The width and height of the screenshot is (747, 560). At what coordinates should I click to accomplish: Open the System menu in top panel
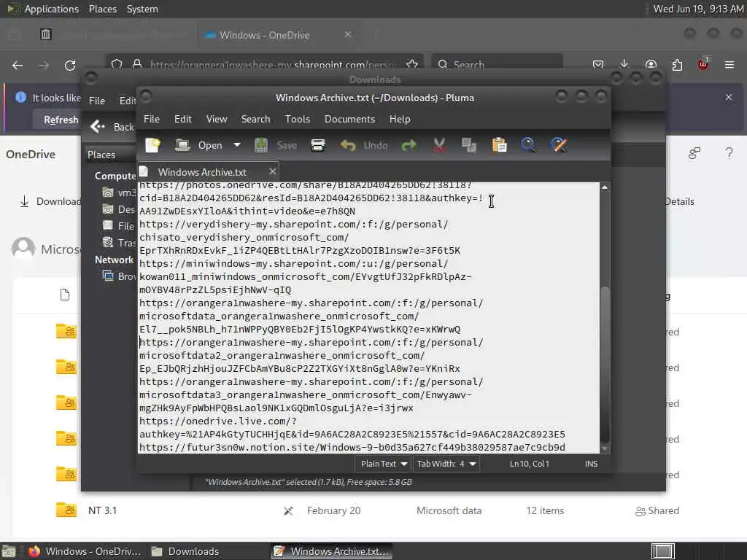point(142,9)
